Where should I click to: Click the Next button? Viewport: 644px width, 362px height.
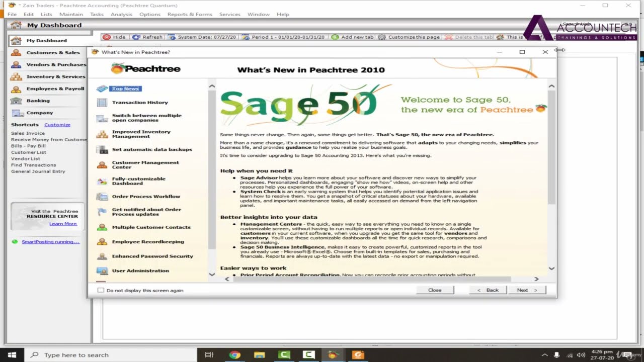[x=527, y=290]
